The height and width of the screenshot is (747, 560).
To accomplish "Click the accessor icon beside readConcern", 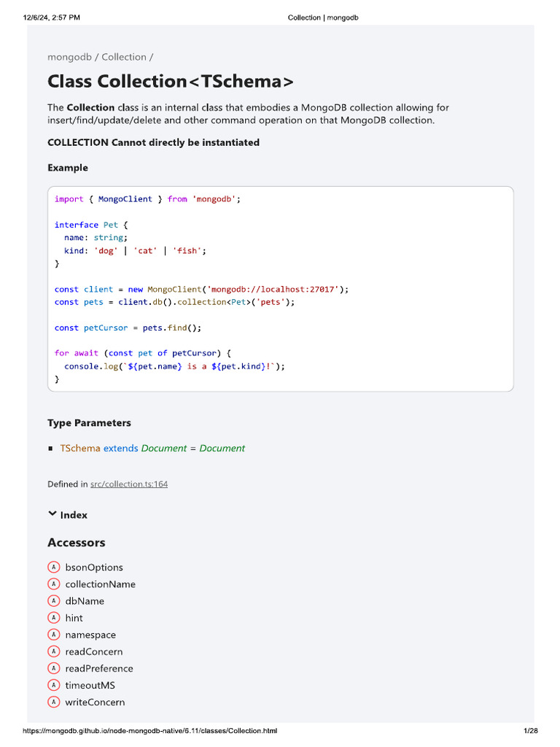I will [53, 651].
